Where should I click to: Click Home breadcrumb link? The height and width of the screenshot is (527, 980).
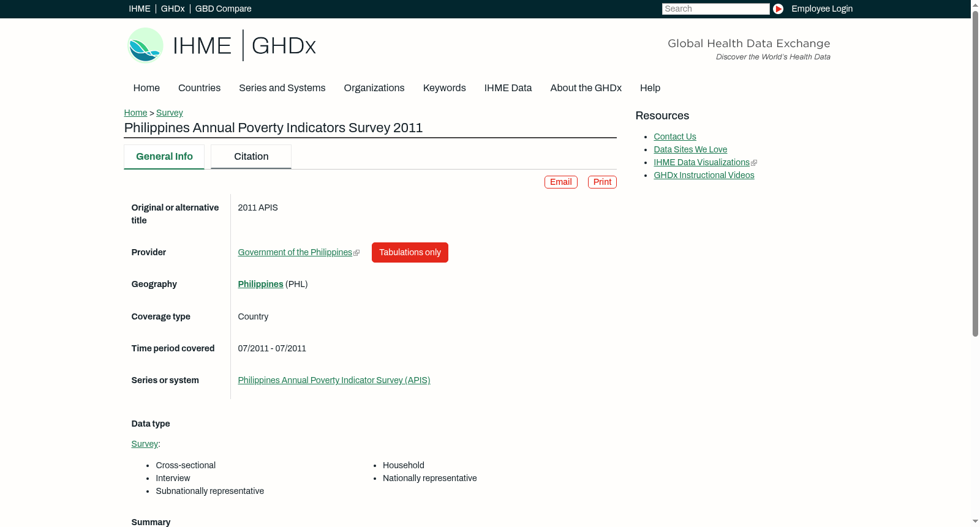[135, 113]
